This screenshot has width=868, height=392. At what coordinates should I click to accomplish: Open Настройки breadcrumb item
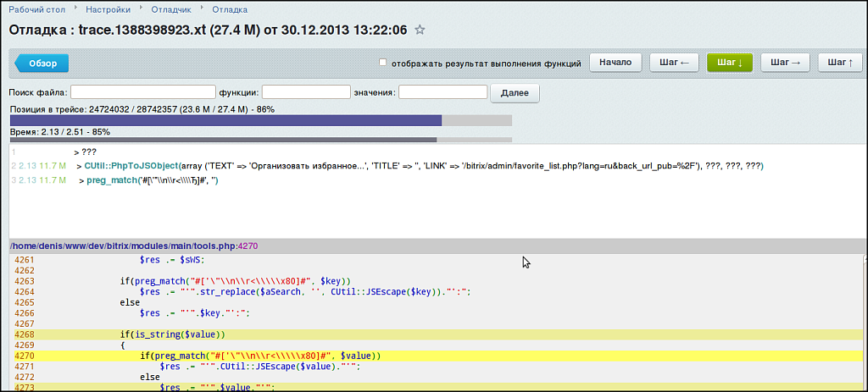pos(108,9)
